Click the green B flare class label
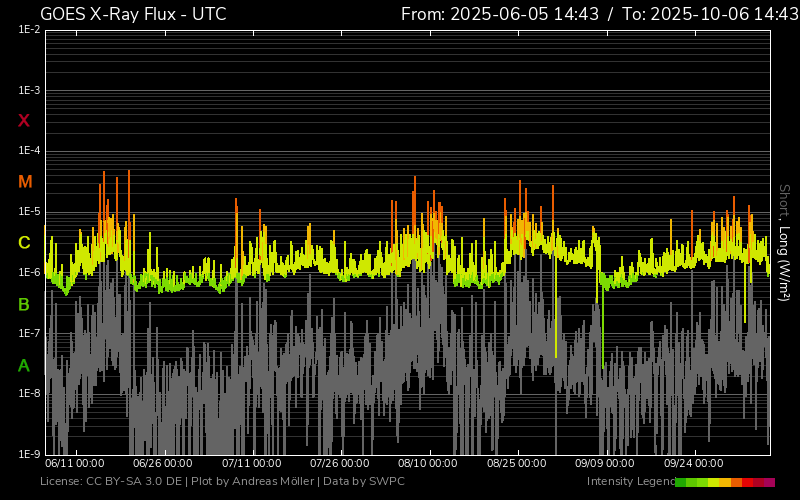Screen dimensions: 800x500 coord(25,304)
